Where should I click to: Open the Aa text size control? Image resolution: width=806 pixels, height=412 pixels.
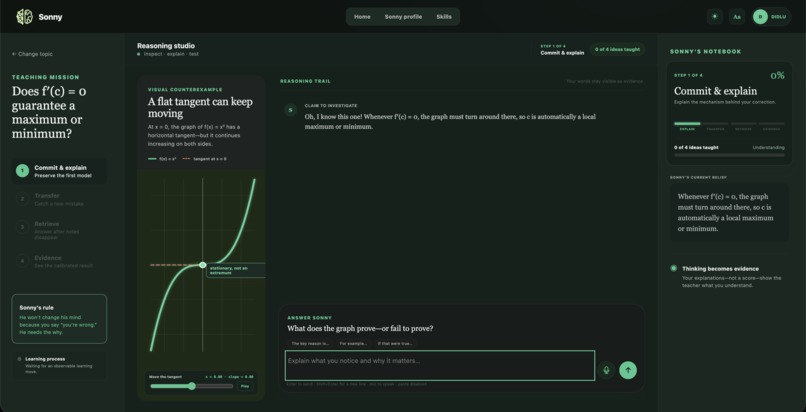click(737, 16)
